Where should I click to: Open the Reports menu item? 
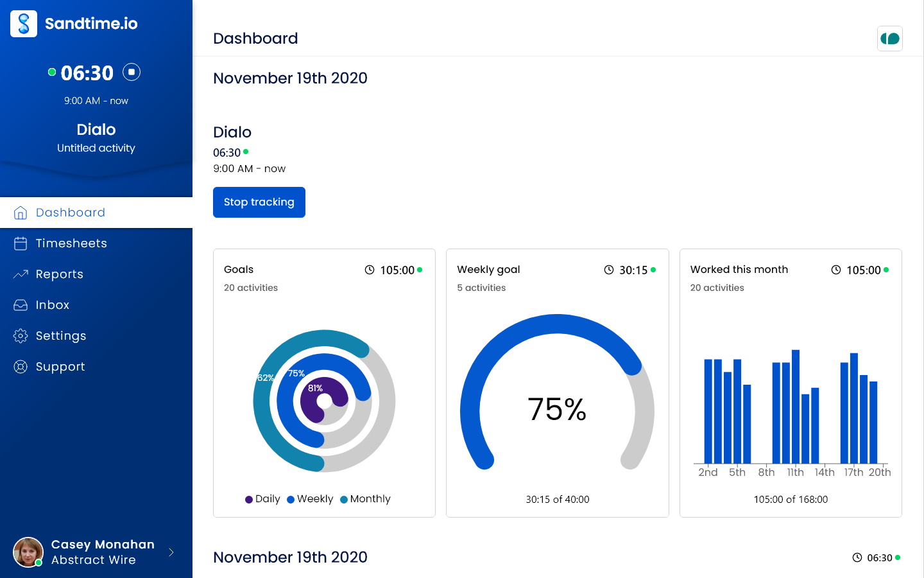click(60, 274)
